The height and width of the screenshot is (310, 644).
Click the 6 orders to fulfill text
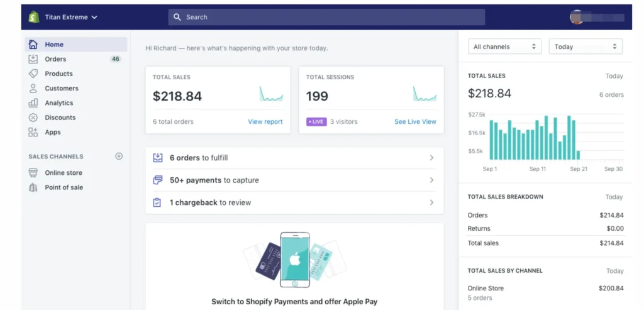(x=199, y=158)
